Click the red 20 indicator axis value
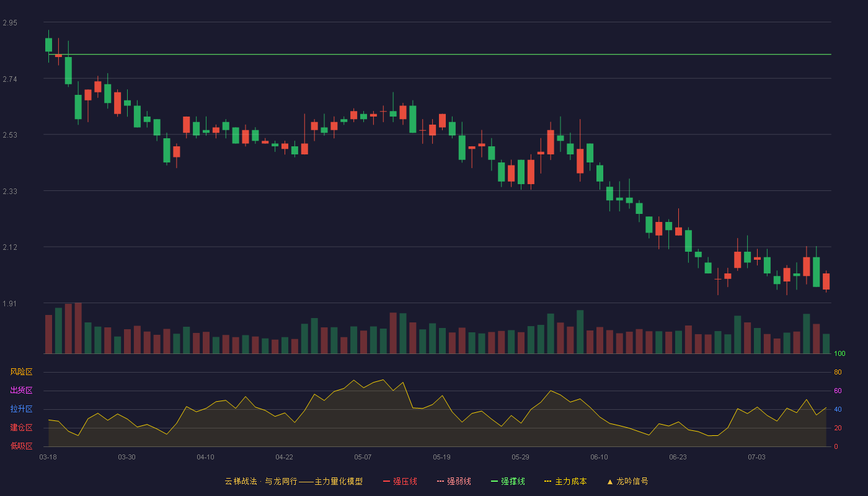 coord(838,428)
